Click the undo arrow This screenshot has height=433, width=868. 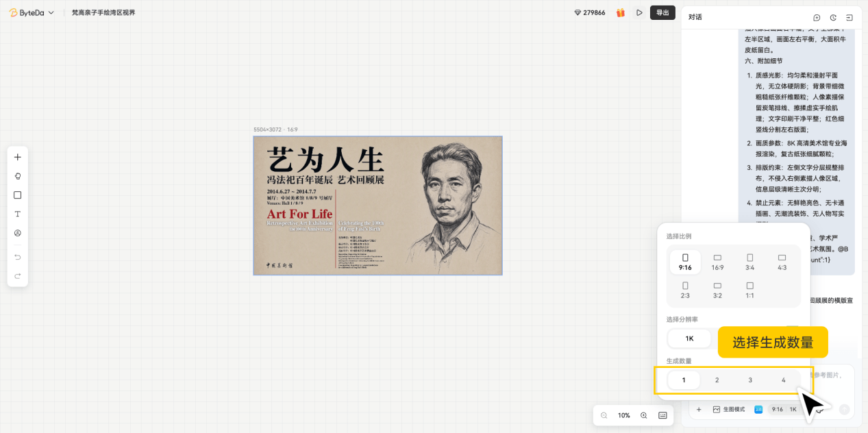18,257
